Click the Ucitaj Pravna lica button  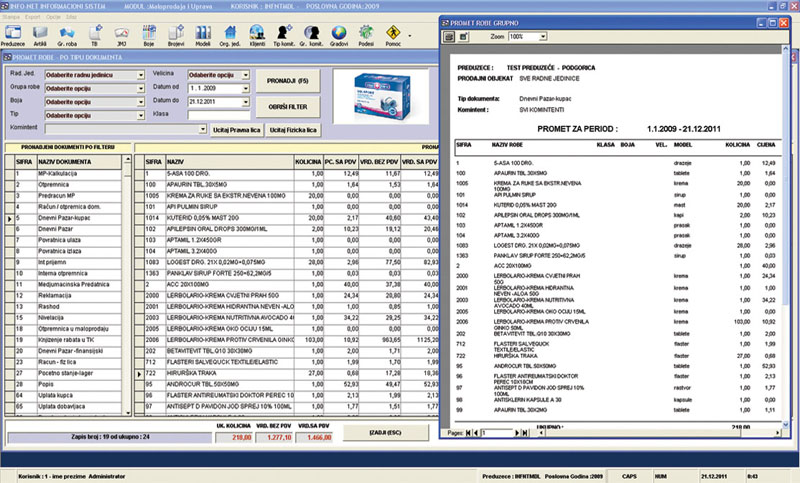(236, 130)
